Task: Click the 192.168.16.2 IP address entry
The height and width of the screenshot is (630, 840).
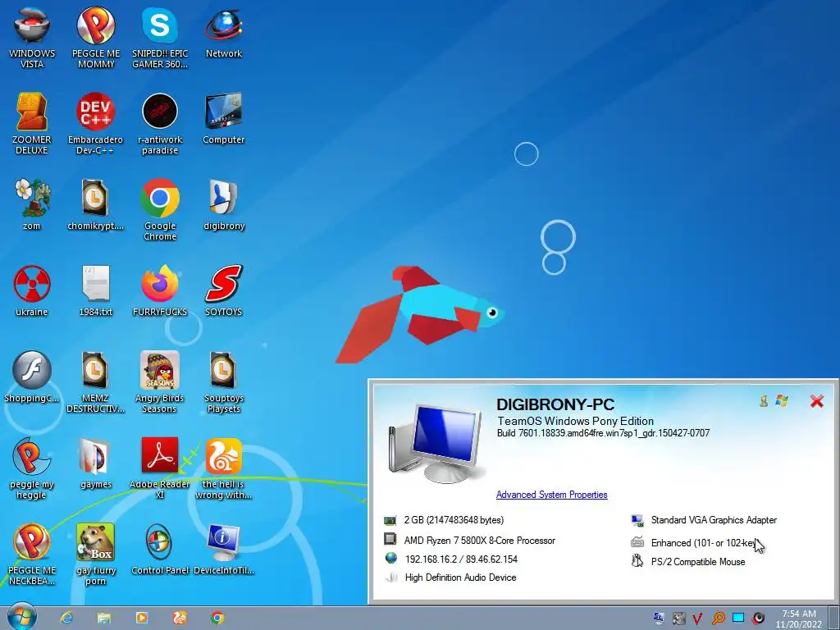Action: coord(461,559)
